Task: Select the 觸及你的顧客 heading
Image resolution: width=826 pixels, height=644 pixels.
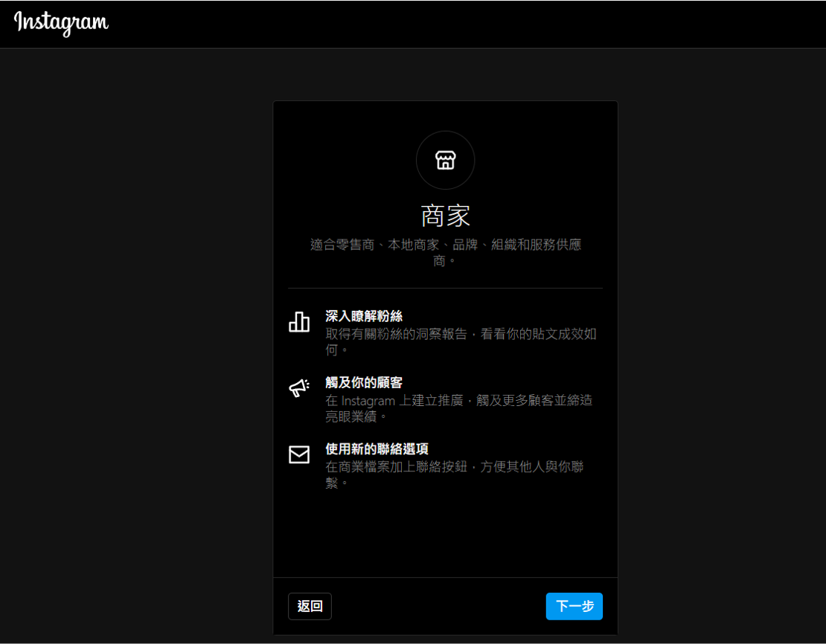Action: pyautogui.click(x=364, y=382)
